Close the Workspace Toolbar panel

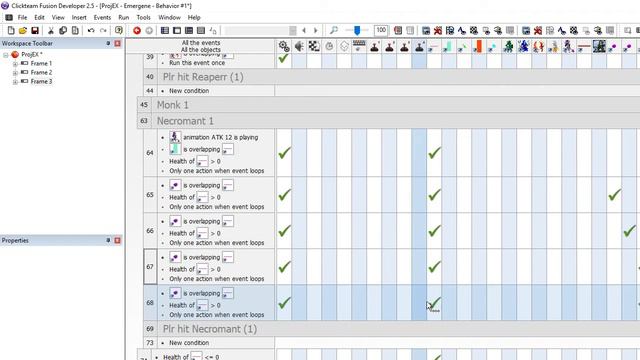click(118, 43)
